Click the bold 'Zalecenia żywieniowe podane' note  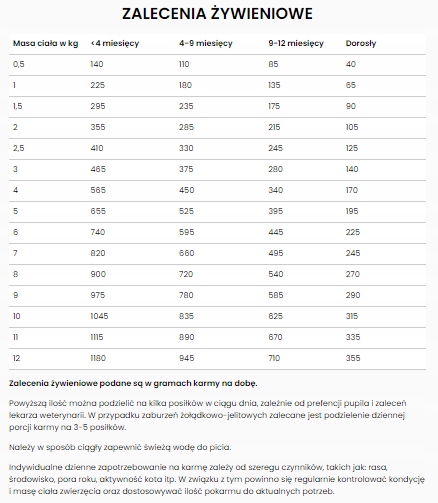(133, 383)
